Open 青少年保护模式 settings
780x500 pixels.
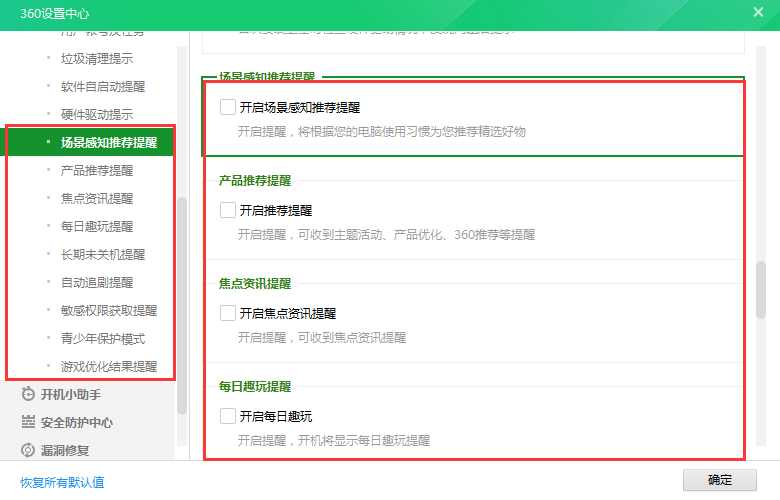(x=102, y=339)
